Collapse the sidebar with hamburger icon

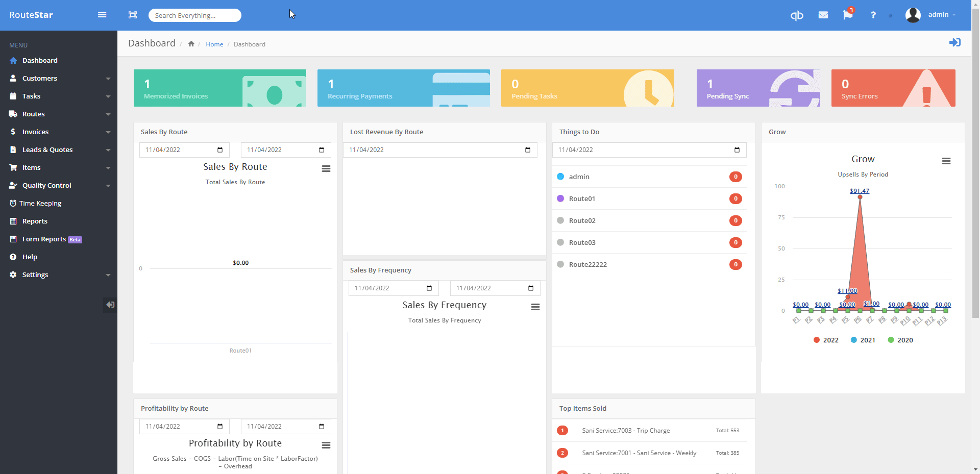pos(102,15)
